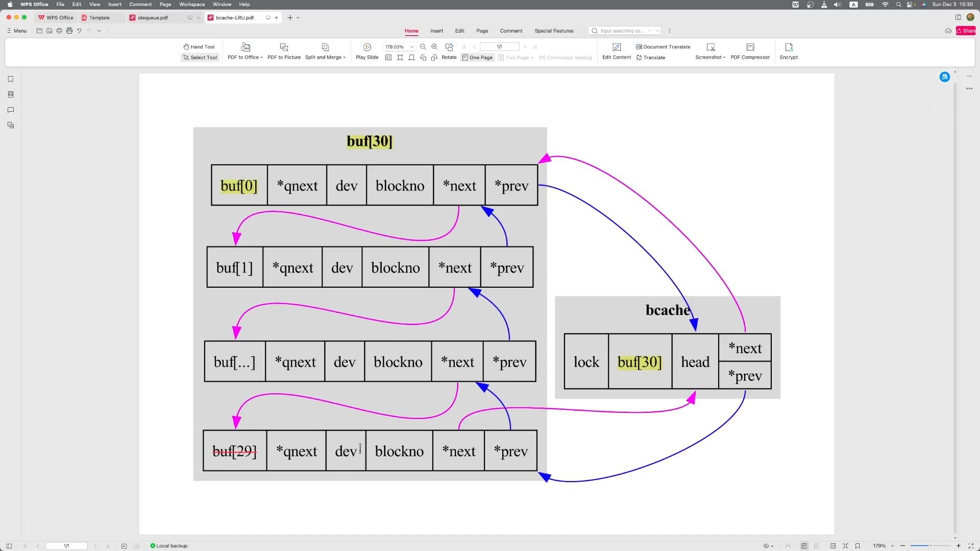This screenshot has height=551, width=980.
Task: Switch to One Page view
Action: pos(477,58)
